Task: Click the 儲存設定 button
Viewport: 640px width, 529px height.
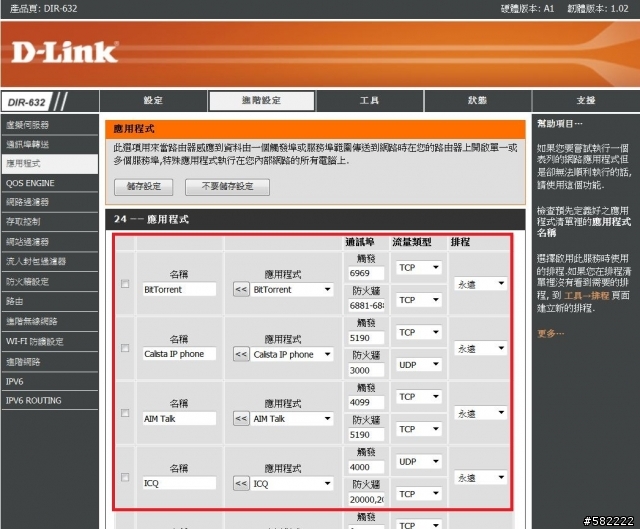Action: 144,187
